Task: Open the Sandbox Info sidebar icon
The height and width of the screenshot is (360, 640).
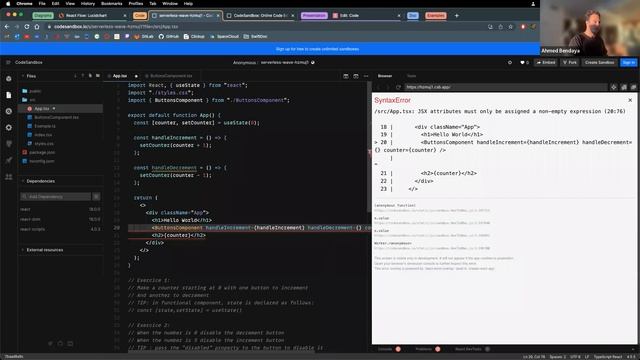Action: tap(9, 79)
